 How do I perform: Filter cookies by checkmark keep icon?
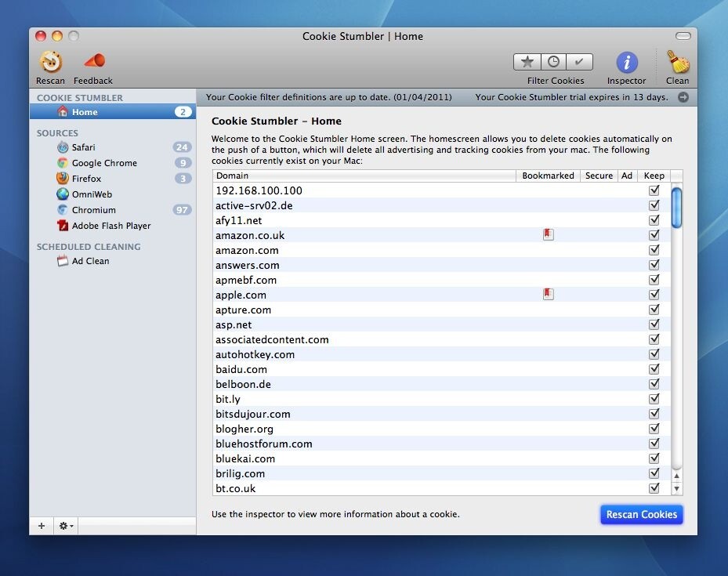point(579,62)
